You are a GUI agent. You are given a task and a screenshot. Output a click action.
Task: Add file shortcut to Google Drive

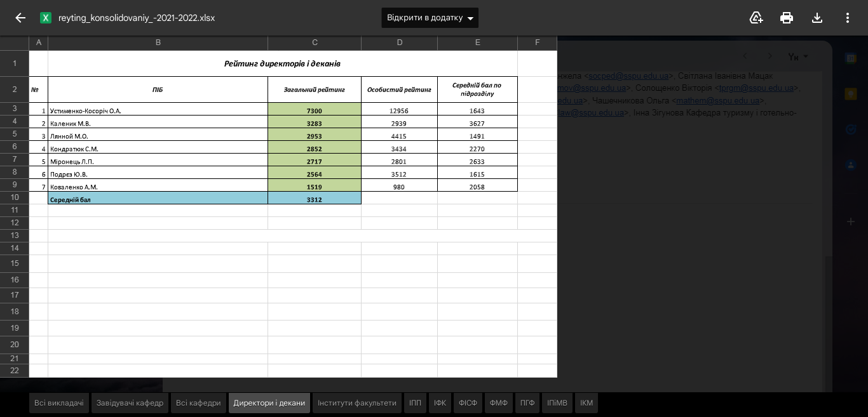pos(756,18)
